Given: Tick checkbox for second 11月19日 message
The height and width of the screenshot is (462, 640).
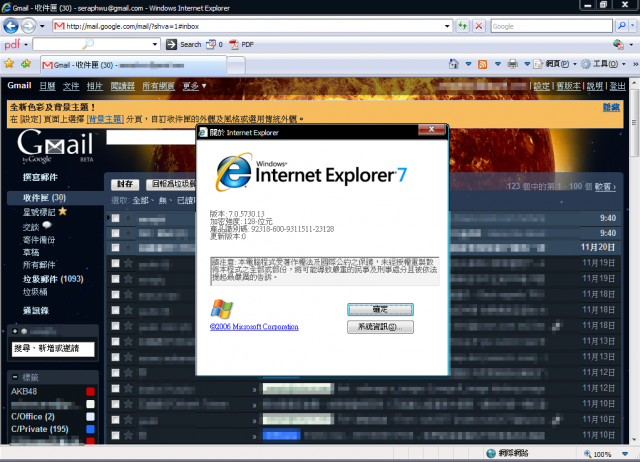Looking at the screenshot, I should (116, 279).
